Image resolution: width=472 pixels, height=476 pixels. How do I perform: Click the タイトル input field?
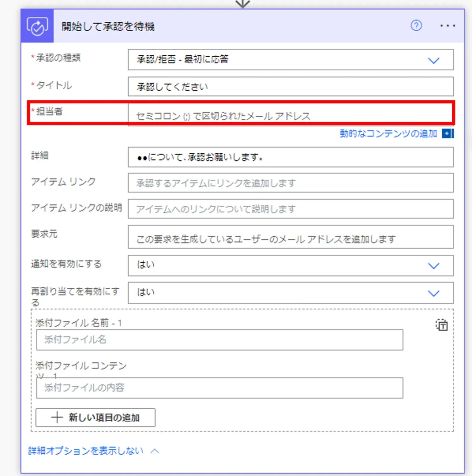[x=290, y=87]
